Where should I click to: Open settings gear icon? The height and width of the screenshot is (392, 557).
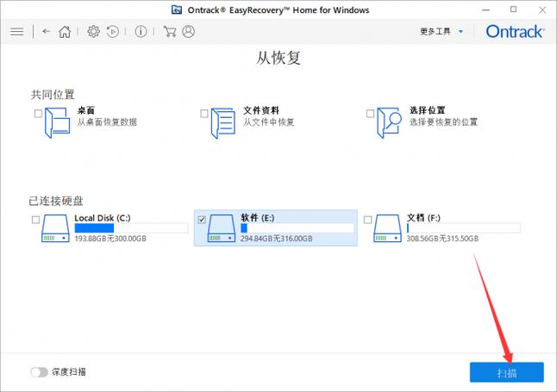coord(93,32)
